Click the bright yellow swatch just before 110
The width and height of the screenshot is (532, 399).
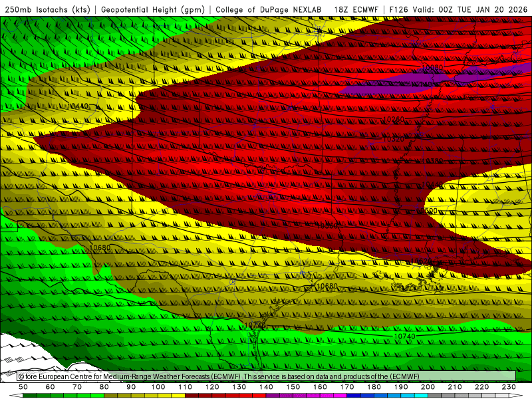tap(178, 396)
